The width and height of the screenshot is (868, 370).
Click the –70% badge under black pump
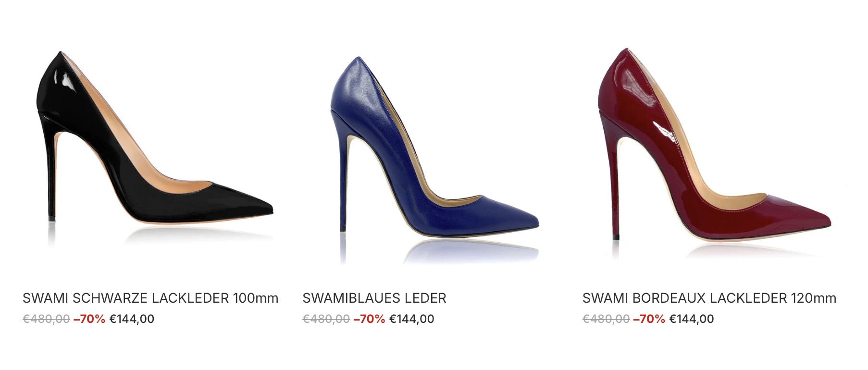pyautogui.click(x=89, y=319)
